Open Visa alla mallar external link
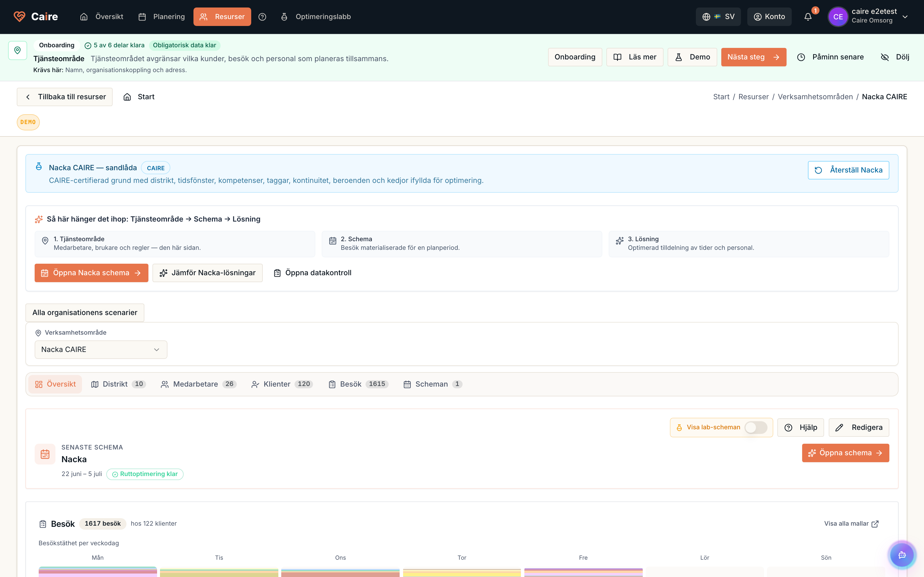The width and height of the screenshot is (924, 577). click(x=852, y=524)
